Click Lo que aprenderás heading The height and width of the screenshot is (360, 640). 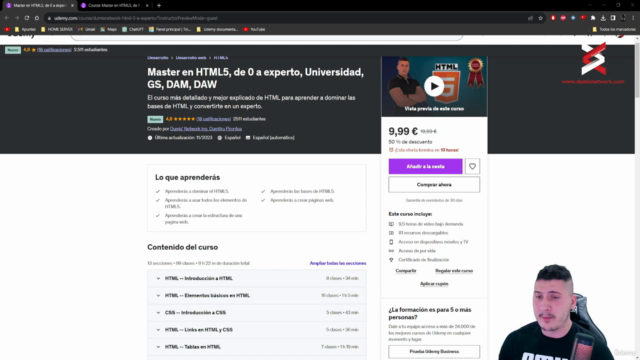tap(187, 178)
